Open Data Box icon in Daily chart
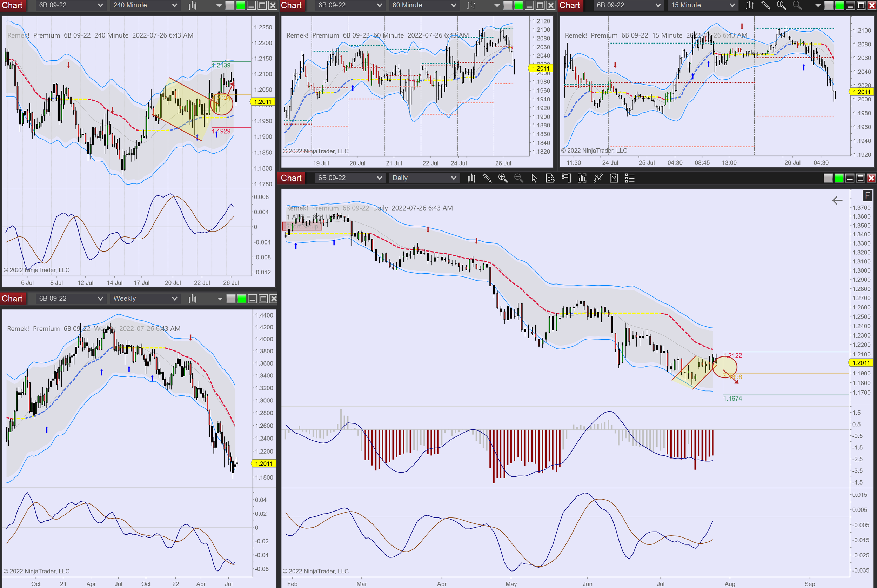Screen dimensions: 877x588 click(x=550, y=178)
